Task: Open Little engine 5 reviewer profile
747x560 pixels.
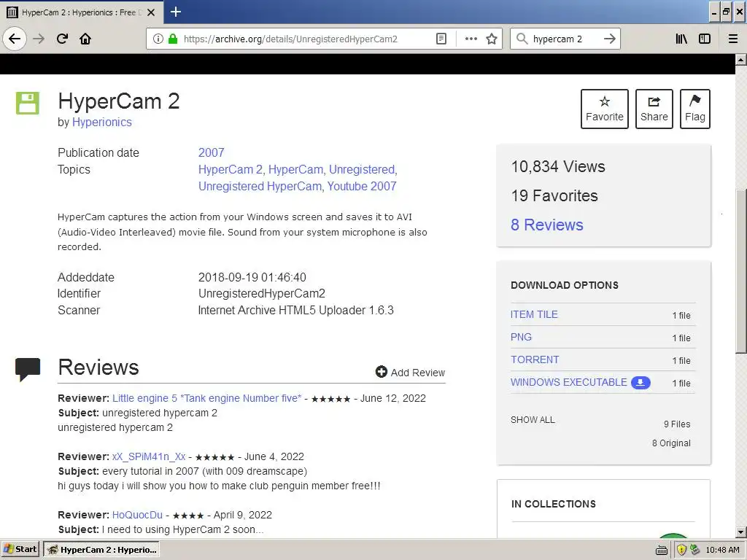Action: pyautogui.click(x=206, y=398)
